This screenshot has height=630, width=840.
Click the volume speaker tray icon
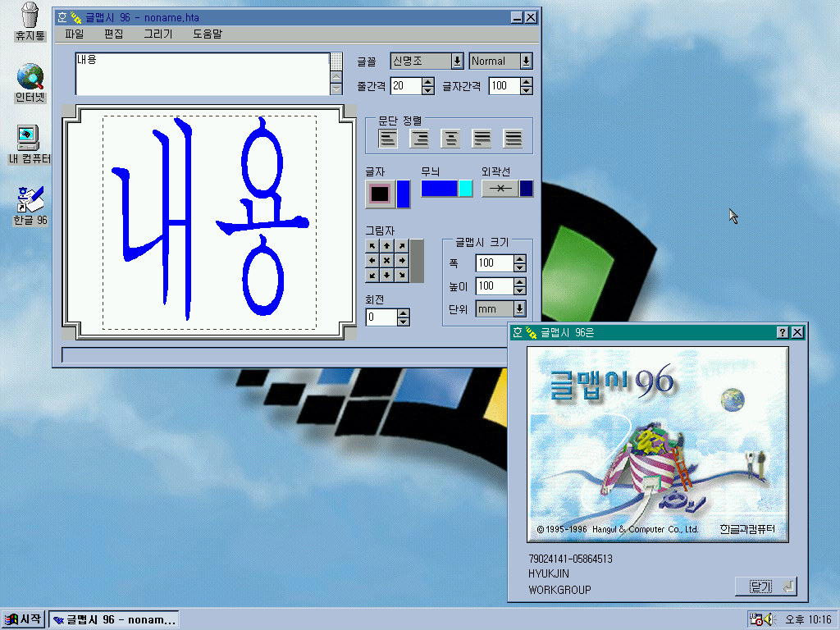[x=769, y=619]
